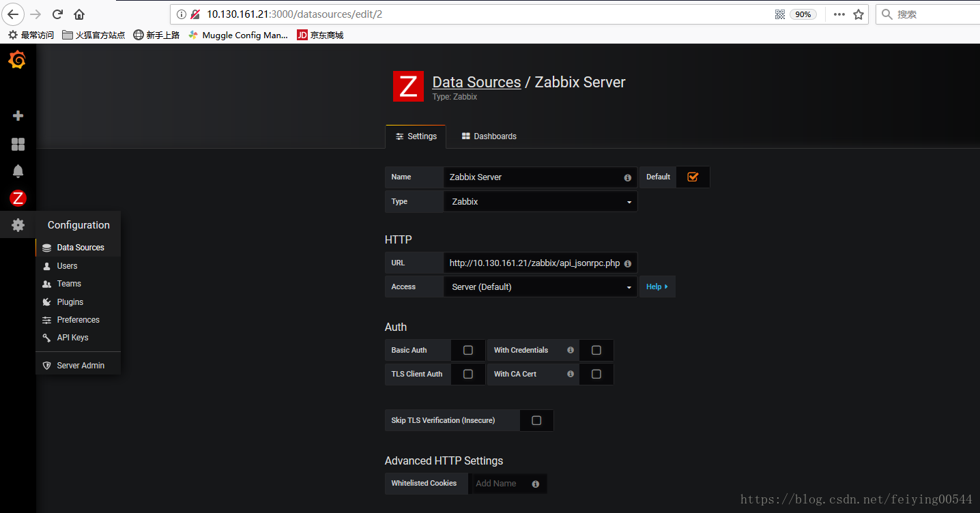The image size is (980, 513).
Task: Click the browser forward arrow
Action: point(36,14)
